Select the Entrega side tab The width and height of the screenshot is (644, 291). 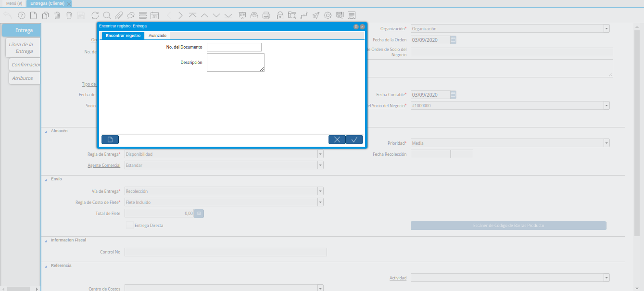click(x=21, y=30)
